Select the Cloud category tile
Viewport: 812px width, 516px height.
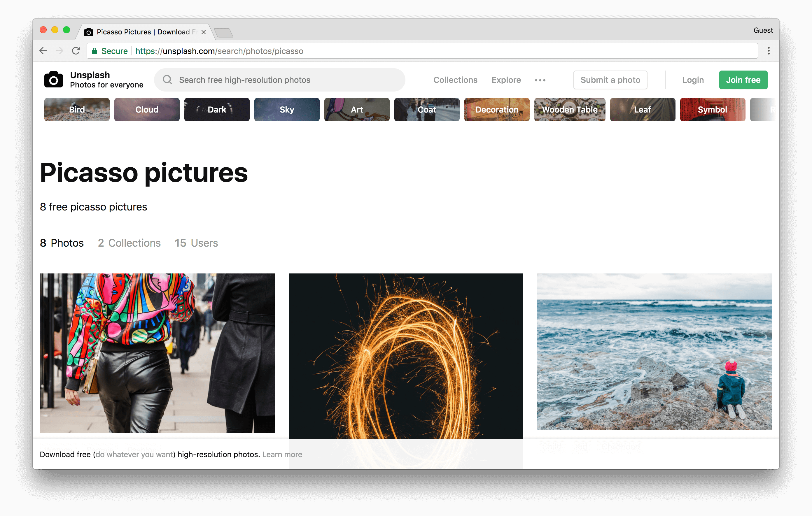click(147, 110)
